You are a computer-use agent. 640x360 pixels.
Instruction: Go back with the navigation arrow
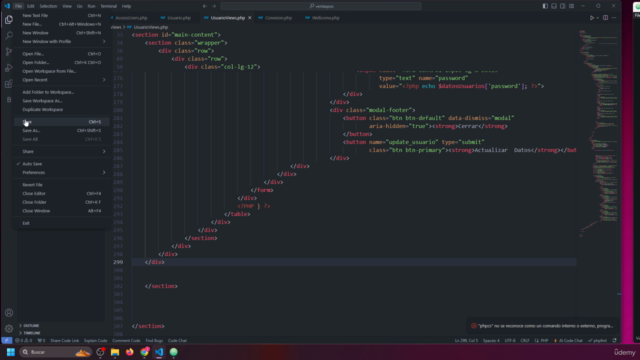[205, 6]
